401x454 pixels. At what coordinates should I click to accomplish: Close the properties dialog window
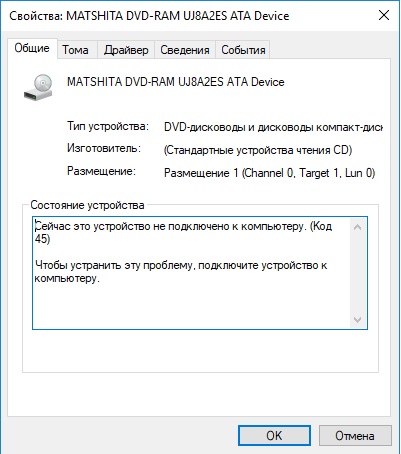[x=384, y=15]
